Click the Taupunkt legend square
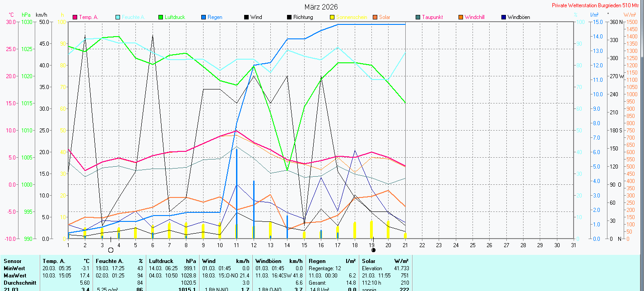The height and width of the screenshot is (291, 644). click(x=418, y=17)
